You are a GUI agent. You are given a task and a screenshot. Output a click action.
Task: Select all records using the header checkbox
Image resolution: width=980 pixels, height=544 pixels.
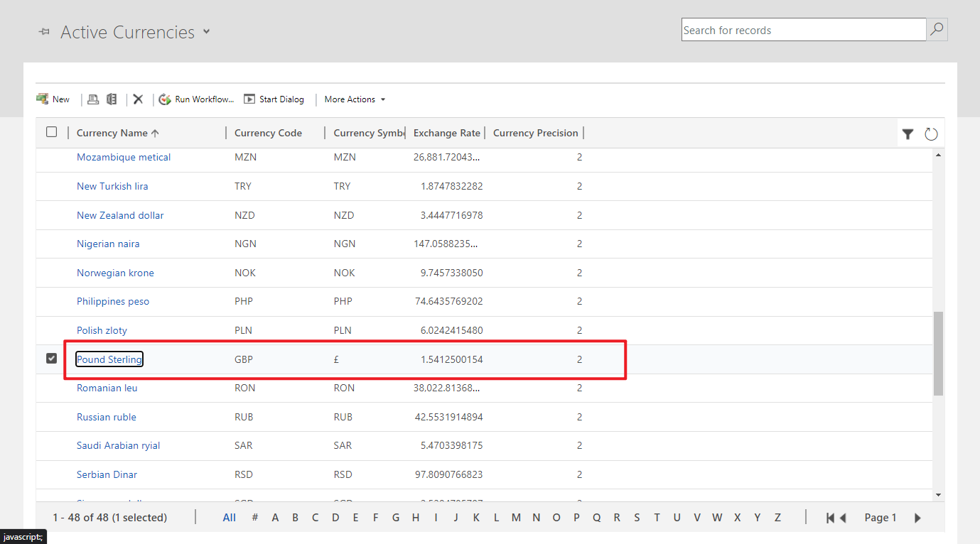coord(51,132)
